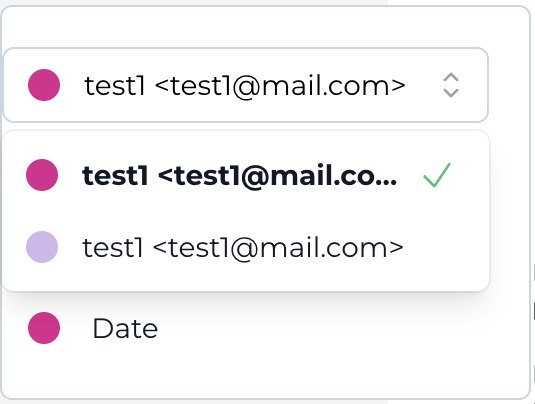This screenshot has width=535, height=404.
Task: Click the test1 name in the collapsed selector
Action: (x=115, y=86)
